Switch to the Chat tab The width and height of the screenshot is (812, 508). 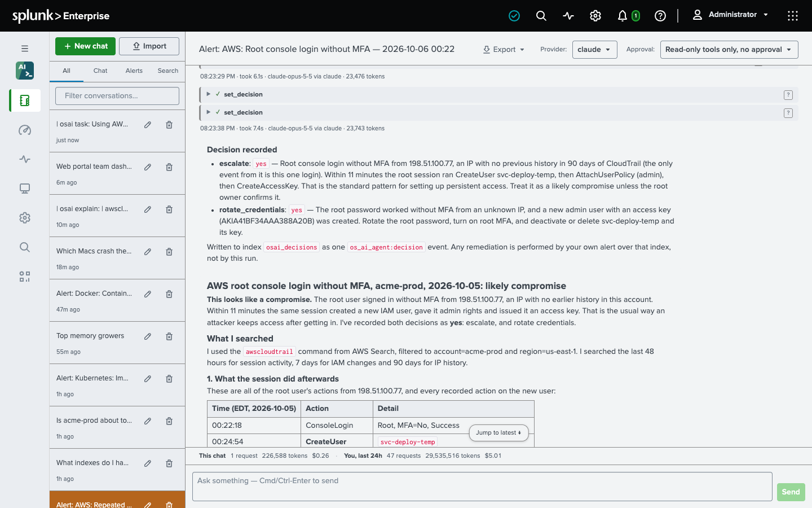point(100,71)
